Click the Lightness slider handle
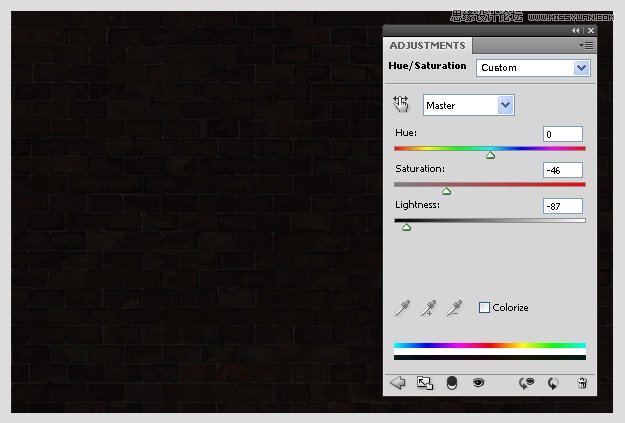This screenshot has height=423, width=625. 406,227
